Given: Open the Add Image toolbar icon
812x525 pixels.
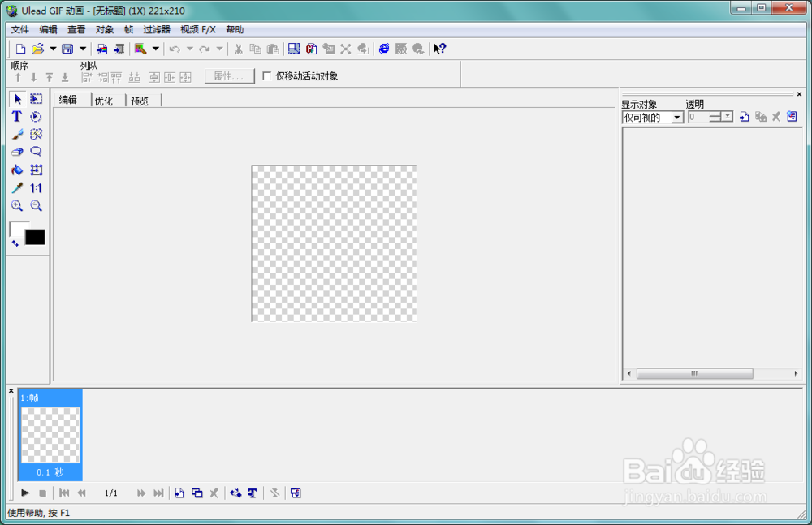Looking at the screenshot, I should [x=101, y=49].
